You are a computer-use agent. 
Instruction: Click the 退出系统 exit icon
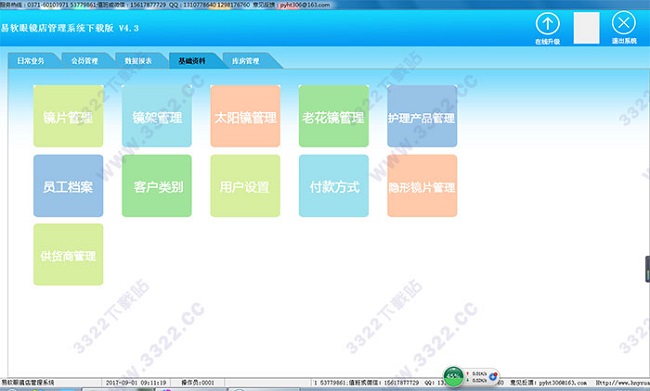(623, 23)
